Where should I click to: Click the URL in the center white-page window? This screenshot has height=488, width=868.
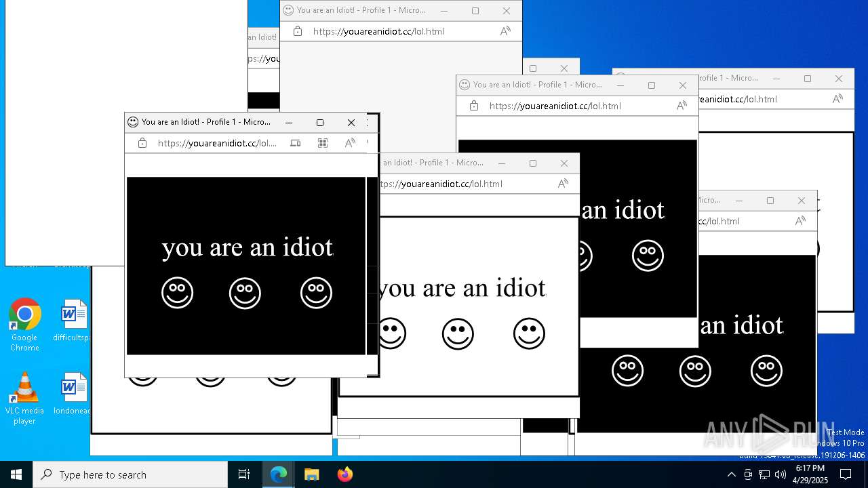point(441,184)
